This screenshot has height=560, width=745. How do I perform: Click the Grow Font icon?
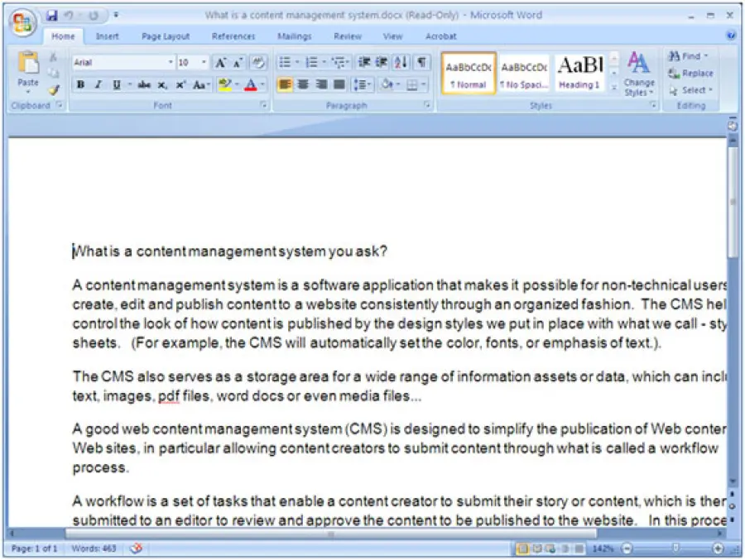click(x=220, y=63)
